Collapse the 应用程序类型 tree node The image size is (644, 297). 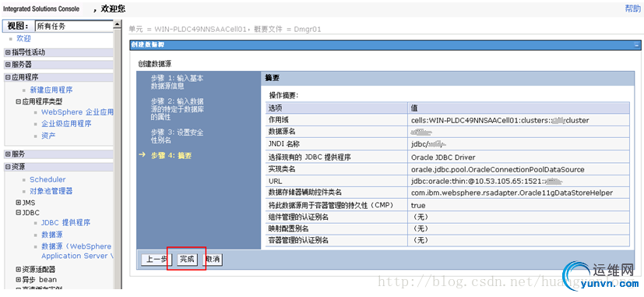18,101
